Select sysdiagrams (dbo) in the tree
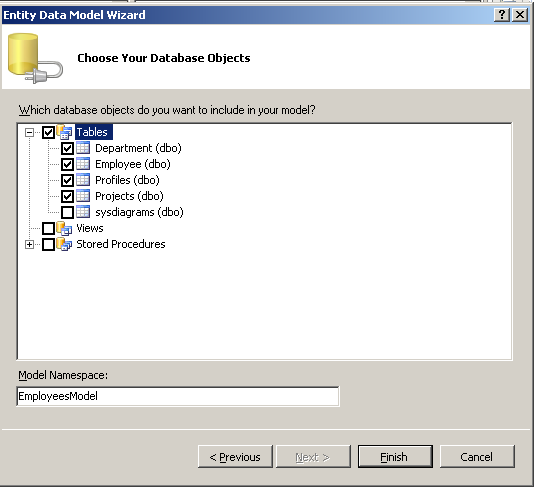 click(139, 212)
